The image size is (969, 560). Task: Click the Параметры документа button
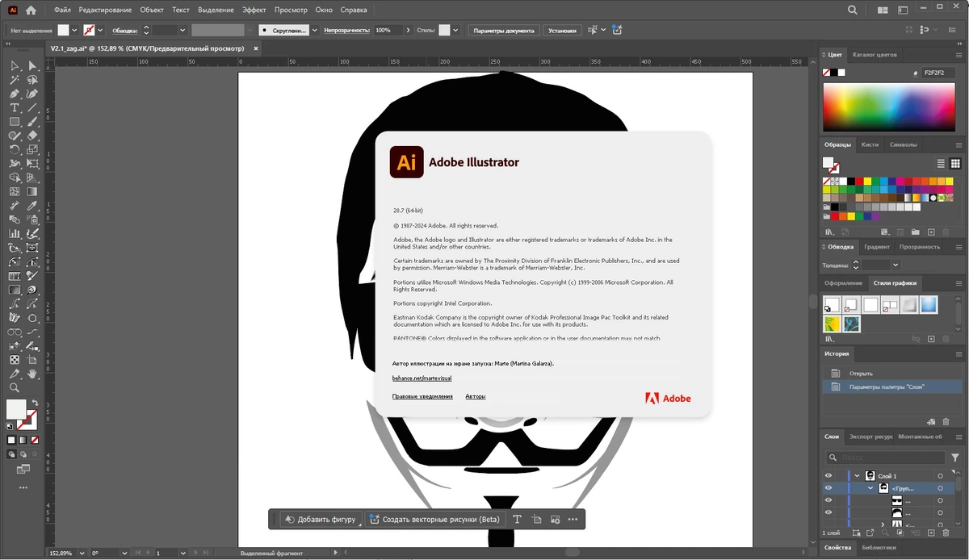pyautogui.click(x=504, y=30)
